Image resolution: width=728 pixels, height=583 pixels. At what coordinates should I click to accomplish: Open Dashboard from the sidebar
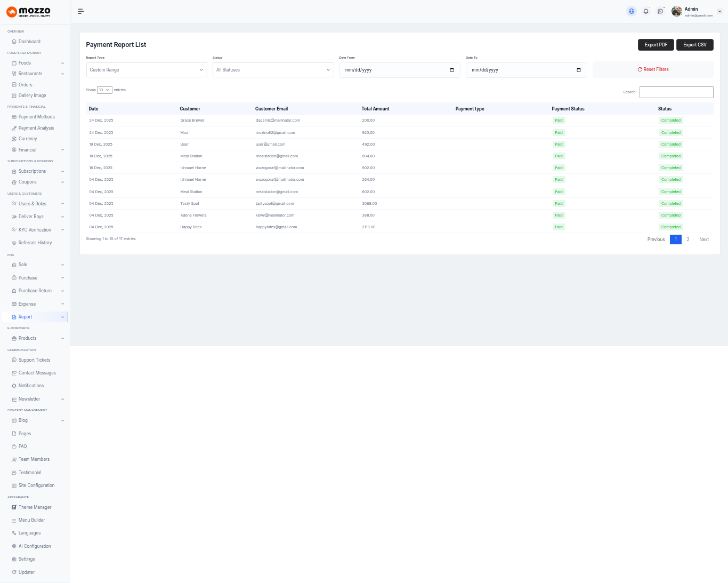(x=29, y=42)
